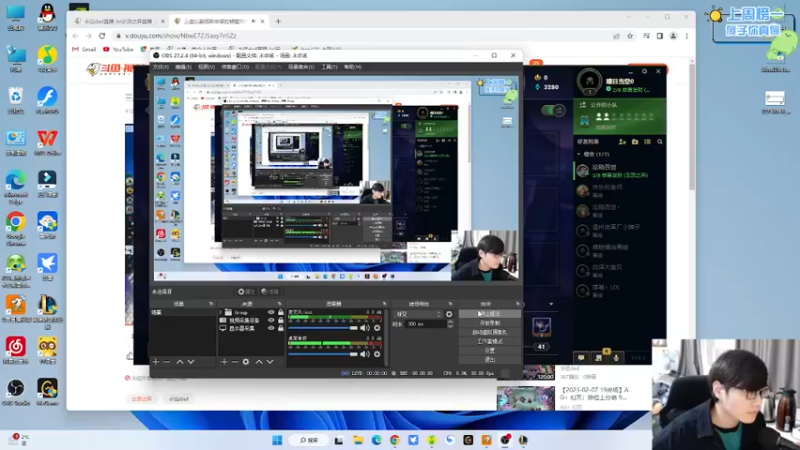This screenshot has height=450, width=800.
Task: Open the Recycle Bin desktop icon
Action: coord(16,101)
